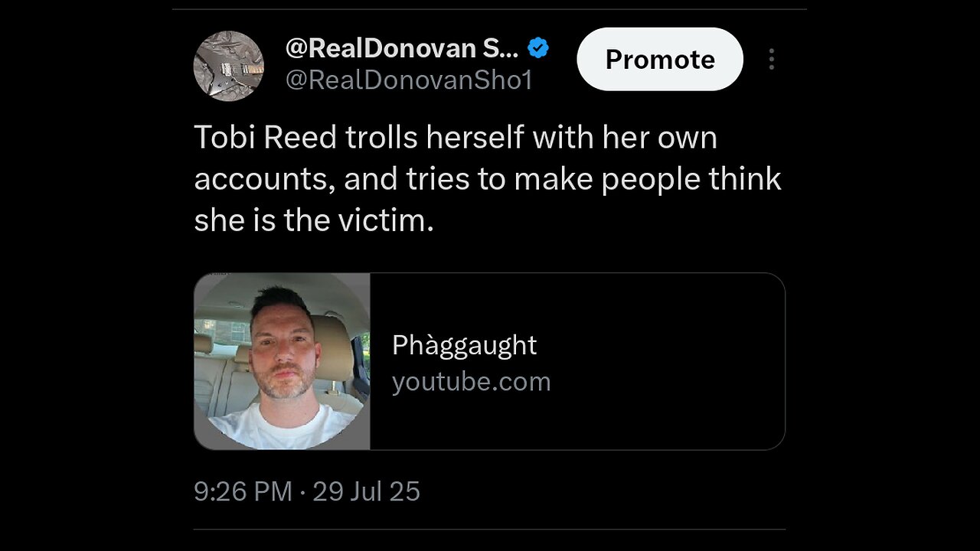The width and height of the screenshot is (980, 551).
Task: Open the three-dot more options menu
Action: (x=771, y=60)
